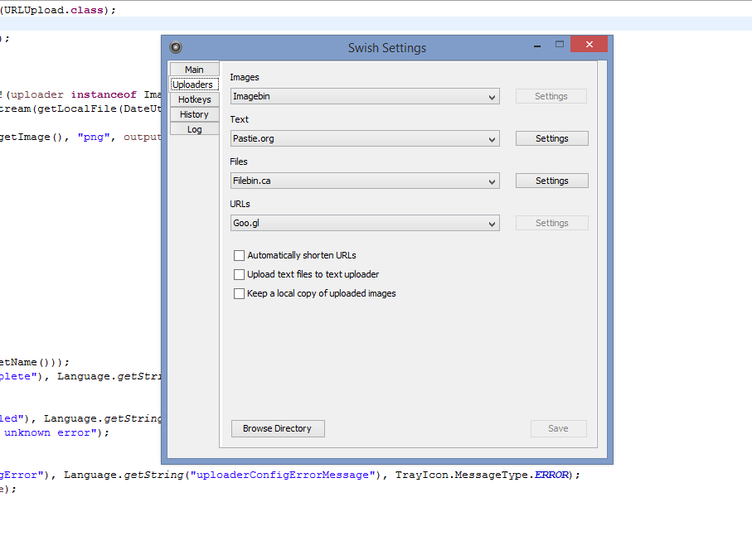Open the Files uploader dropdown showing Filebin.ca
Viewport: 752px width, 560px height.
pyautogui.click(x=365, y=181)
